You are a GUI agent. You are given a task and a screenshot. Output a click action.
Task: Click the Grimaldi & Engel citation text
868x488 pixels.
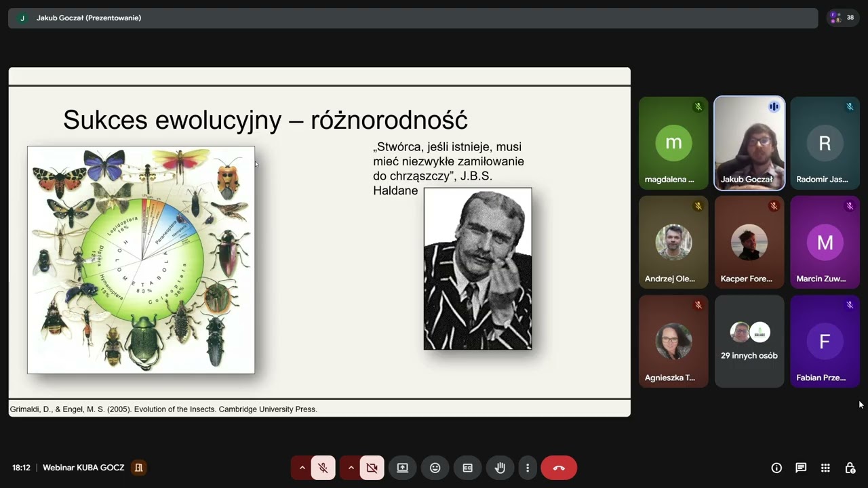[x=163, y=409]
